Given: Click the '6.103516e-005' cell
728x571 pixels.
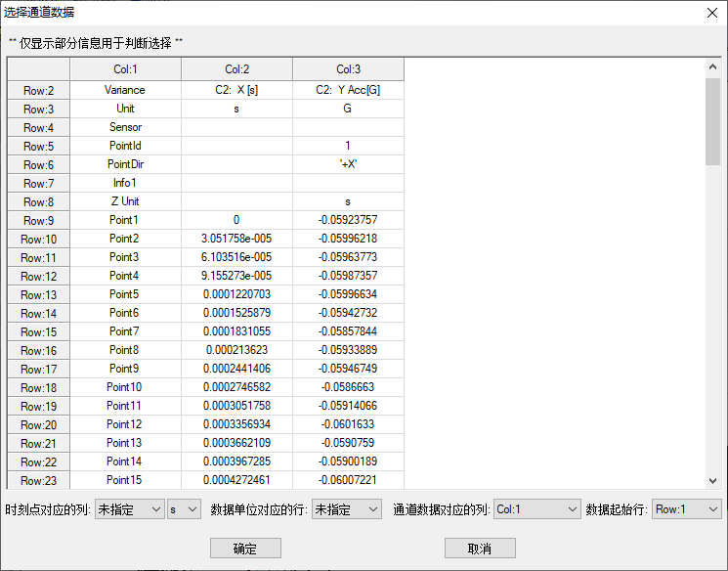Looking at the screenshot, I should tap(236, 257).
